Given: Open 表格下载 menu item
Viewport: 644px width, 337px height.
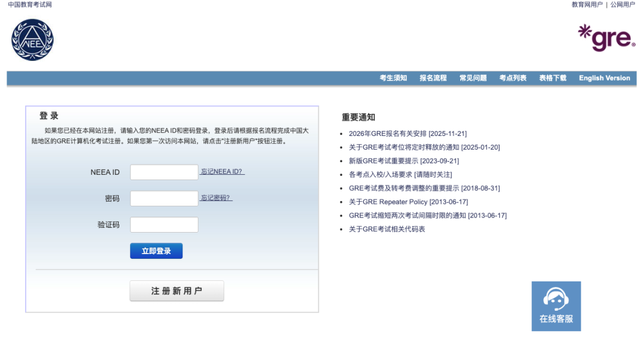Looking at the screenshot, I should tap(552, 78).
